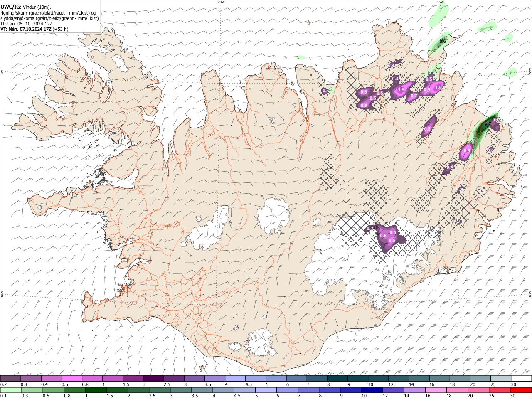Click the valid time line 'VT: Mán. 07.10.2024 17Z'
The image size is (532, 399).
(x=26, y=29)
